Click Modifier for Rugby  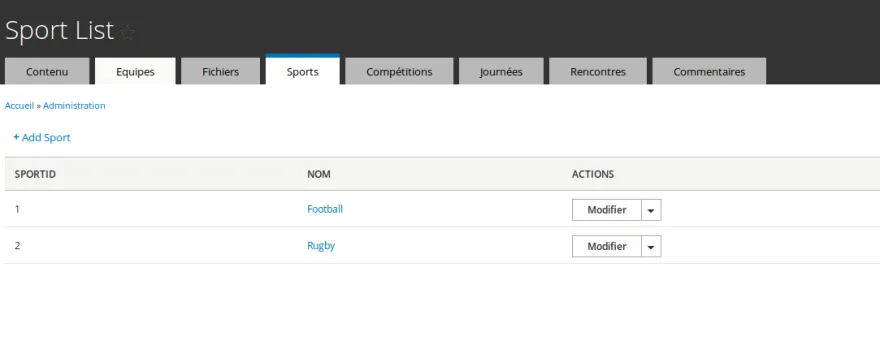pos(607,246)
